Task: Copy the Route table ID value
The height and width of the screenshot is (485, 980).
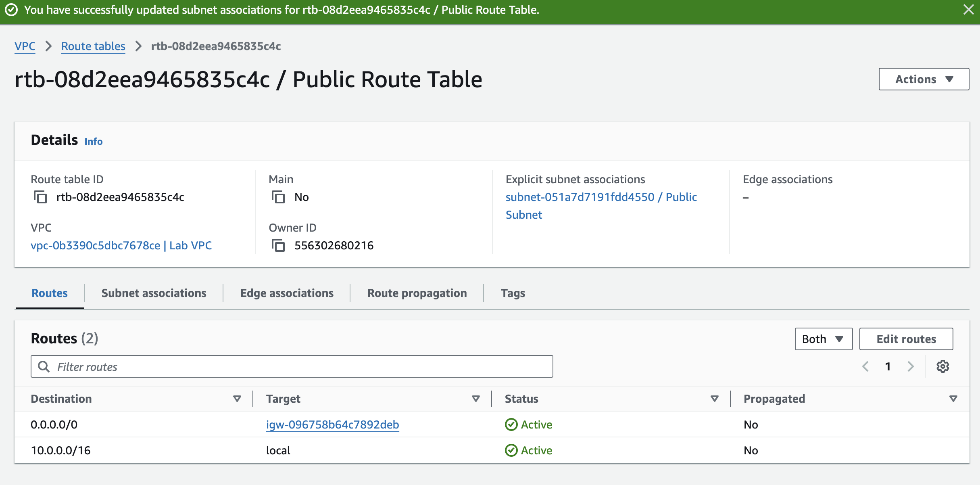Action: [x=40, y=197]
